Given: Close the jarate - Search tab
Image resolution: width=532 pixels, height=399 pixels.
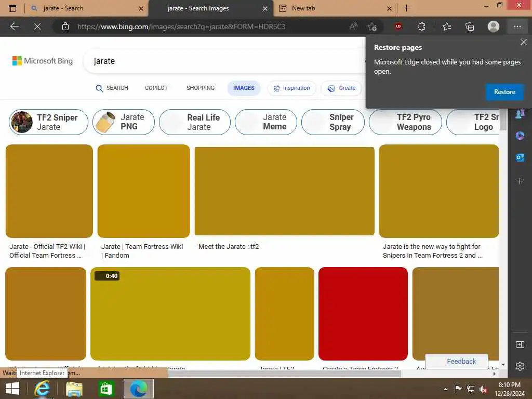Looking at the screenshot, I should coord(141,8).
